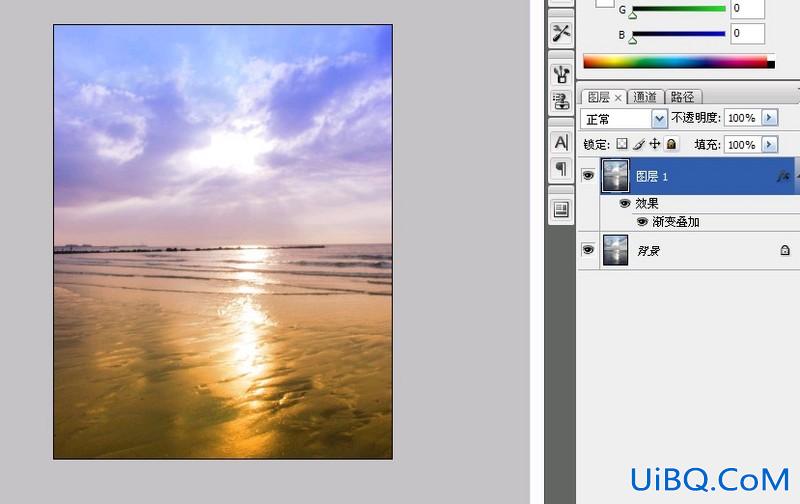The height and width of the screenshot is (504, 800).
Task: Click the 渐变叠加 effect label
Action: click(676, 222)
